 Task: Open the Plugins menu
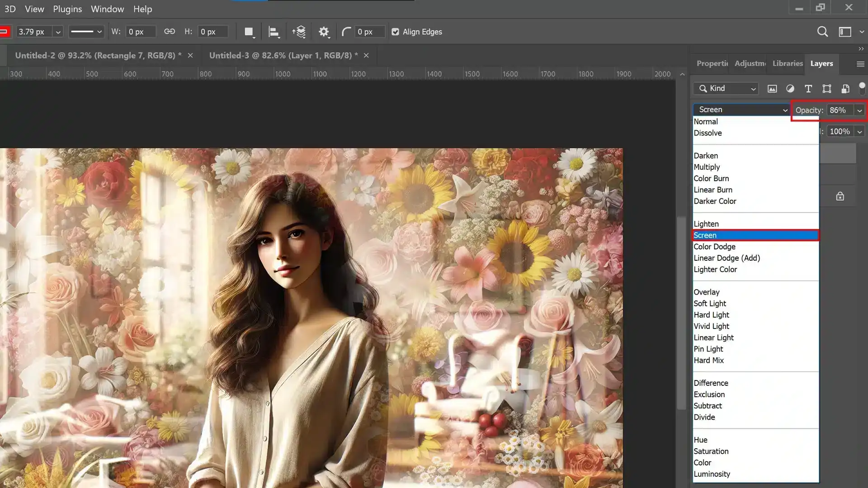[67, 9]
